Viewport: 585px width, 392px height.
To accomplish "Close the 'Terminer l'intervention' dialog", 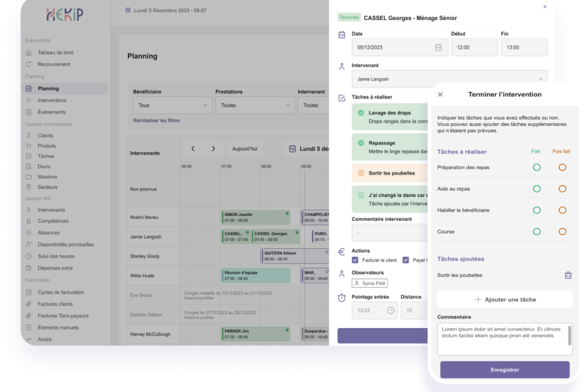I will (x=440, y=95).
